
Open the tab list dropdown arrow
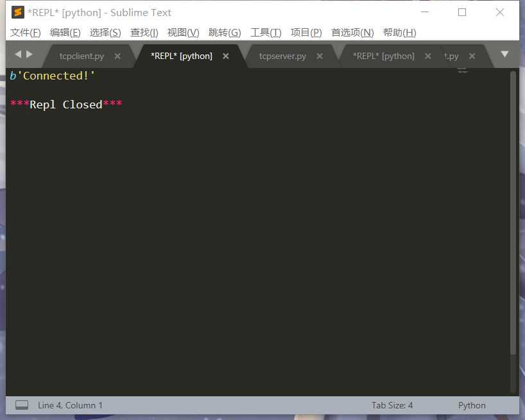point(505,54)
